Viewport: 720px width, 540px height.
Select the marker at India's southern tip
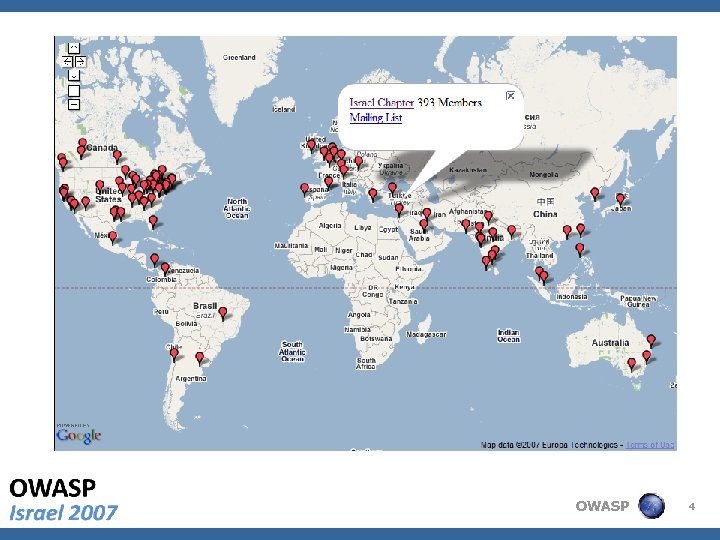pos(486,263)
